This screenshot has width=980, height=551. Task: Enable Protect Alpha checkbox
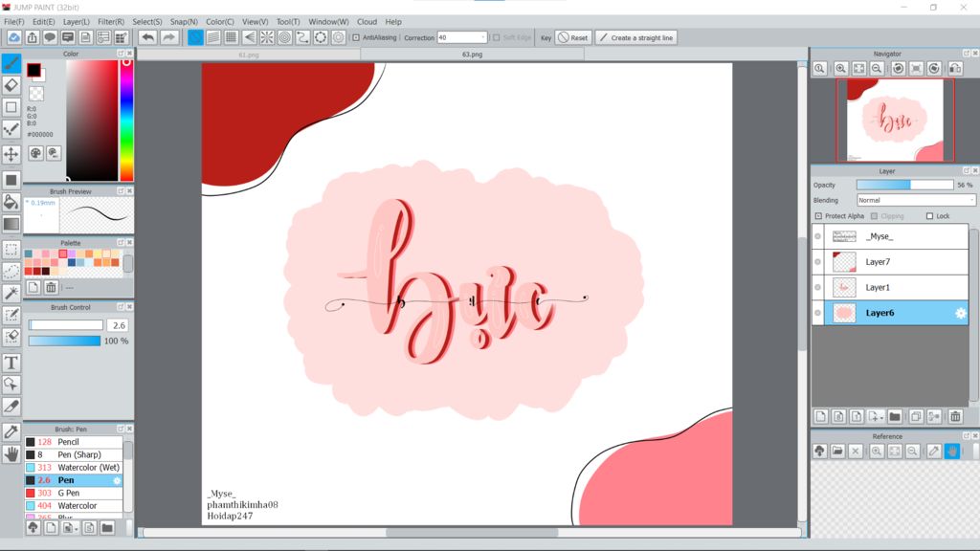pos(818,216)
